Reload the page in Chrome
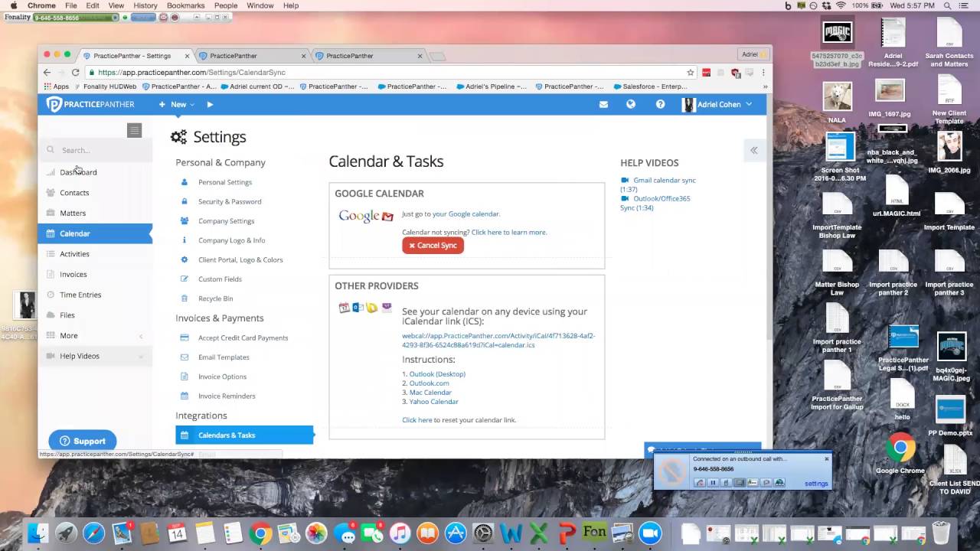Screen dimensions: 980x551 point(75,72)
